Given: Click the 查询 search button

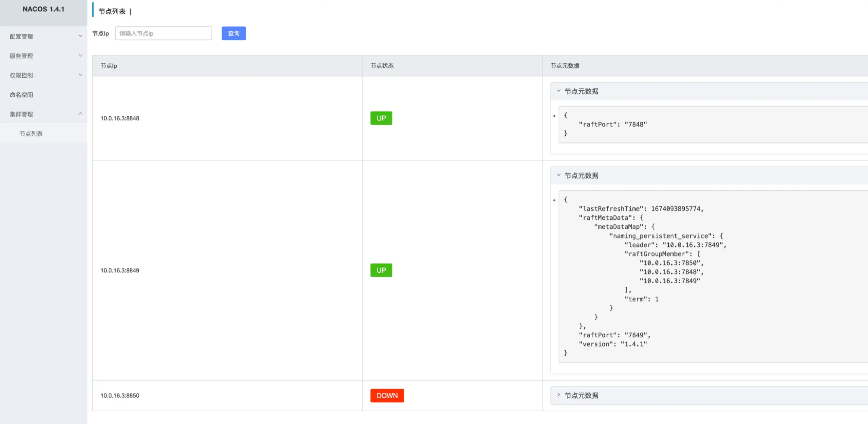Looking at the screenshot, I should pos(234,33).
